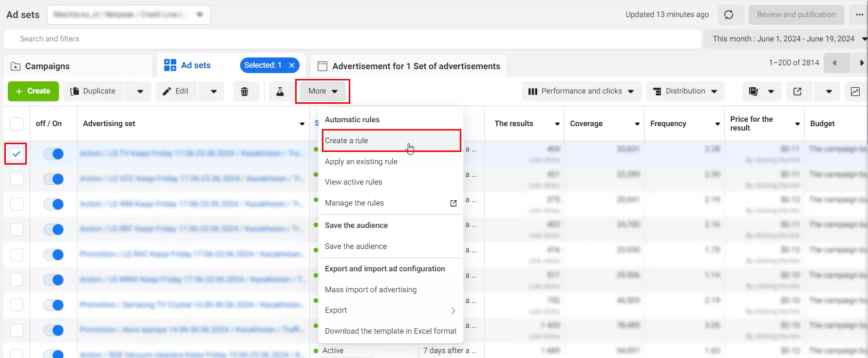Open the Distribution breakdown dropdown
Viewport: 868px width, 358px height.
tap(685, 91)
